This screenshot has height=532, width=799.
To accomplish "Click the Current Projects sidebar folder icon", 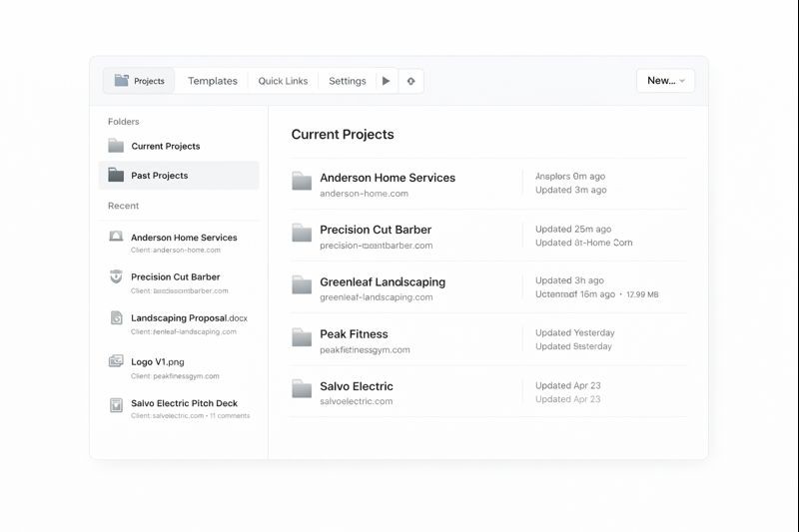I will [116, 146].
